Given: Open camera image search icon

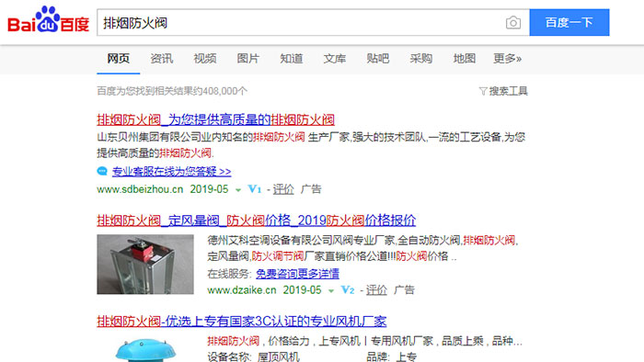Looking at the screenshot, I should click(513, 23).
